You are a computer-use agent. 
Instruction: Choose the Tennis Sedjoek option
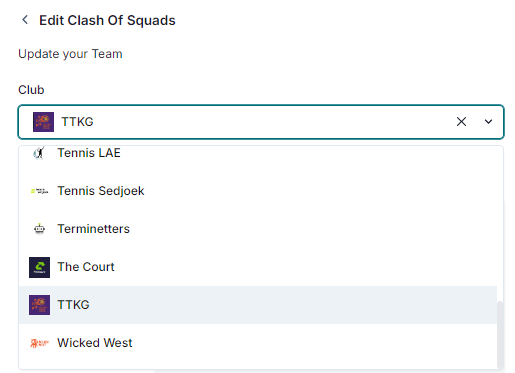pos(258,191)
